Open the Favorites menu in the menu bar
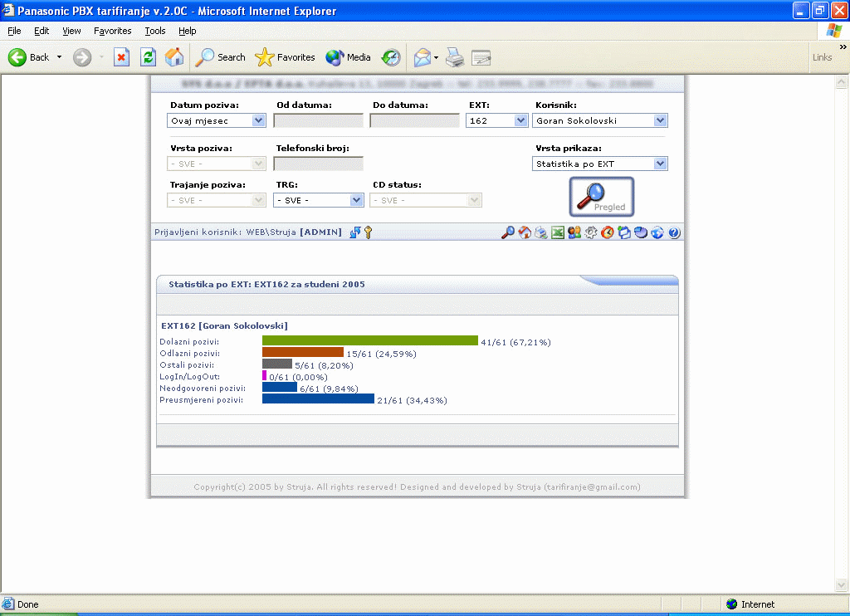Viewport: 850px width, 616px height. 112,31
